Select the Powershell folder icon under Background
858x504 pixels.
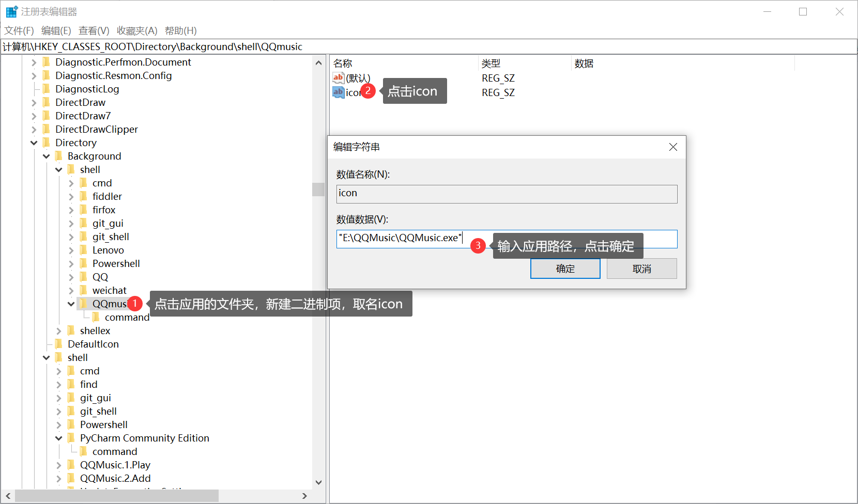(83, 263)
